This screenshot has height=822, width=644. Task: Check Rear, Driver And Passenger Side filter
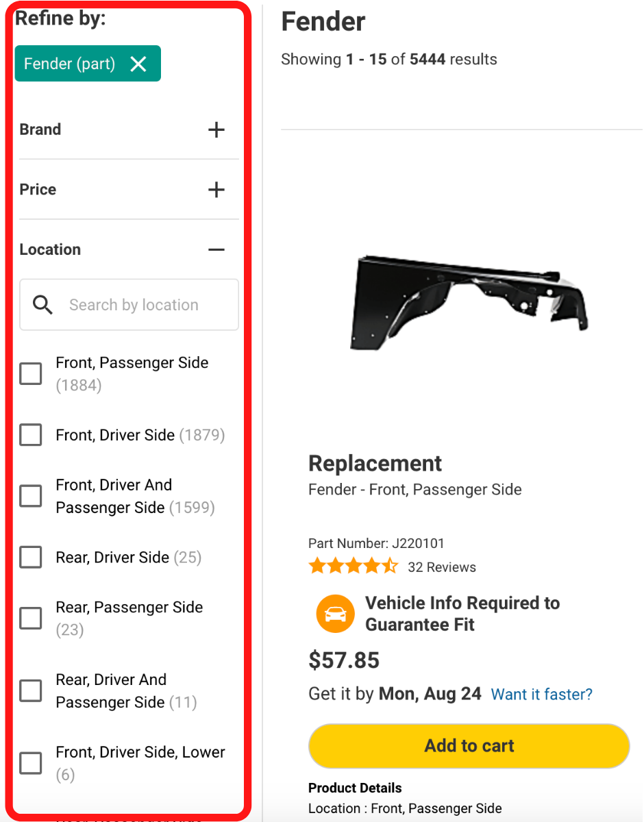[30, 690]
